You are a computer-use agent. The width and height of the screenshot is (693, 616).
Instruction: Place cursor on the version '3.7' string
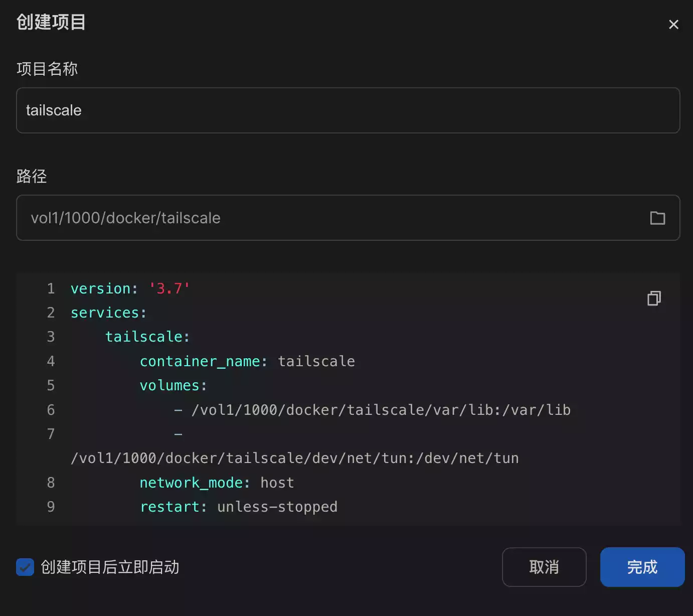coord(169,288)
